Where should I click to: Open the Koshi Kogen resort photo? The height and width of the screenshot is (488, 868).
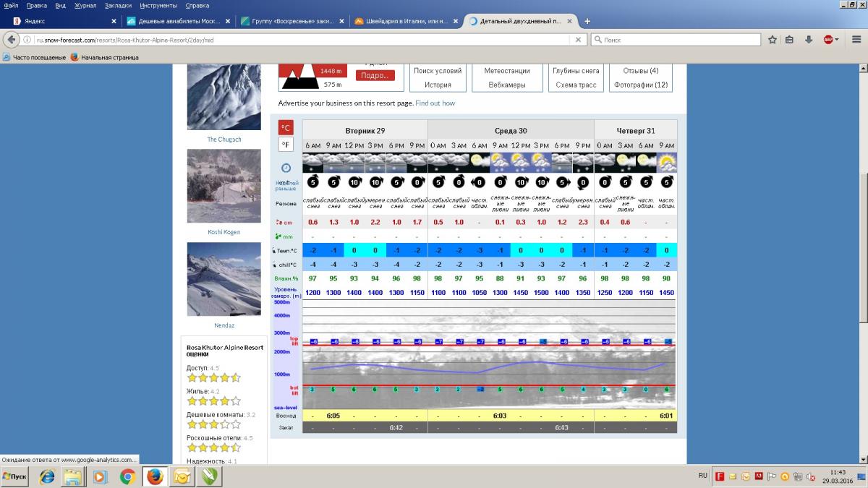pyautogui.click(x=224, y=186)
